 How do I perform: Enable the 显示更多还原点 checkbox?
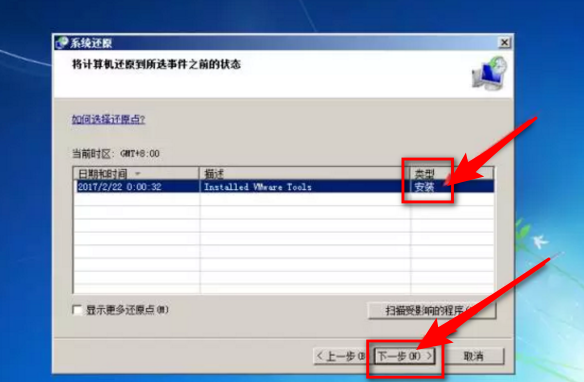coord(77,310)
